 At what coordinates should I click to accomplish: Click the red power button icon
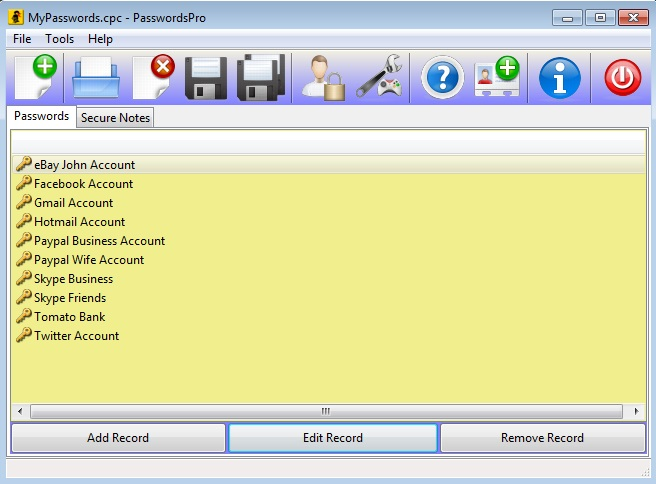(622, 77)
